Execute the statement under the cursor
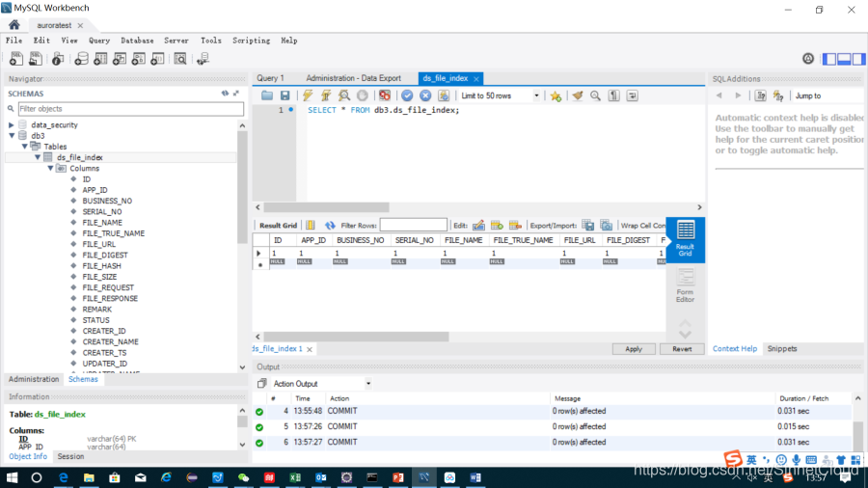868x488 pixels. point(326,95)
